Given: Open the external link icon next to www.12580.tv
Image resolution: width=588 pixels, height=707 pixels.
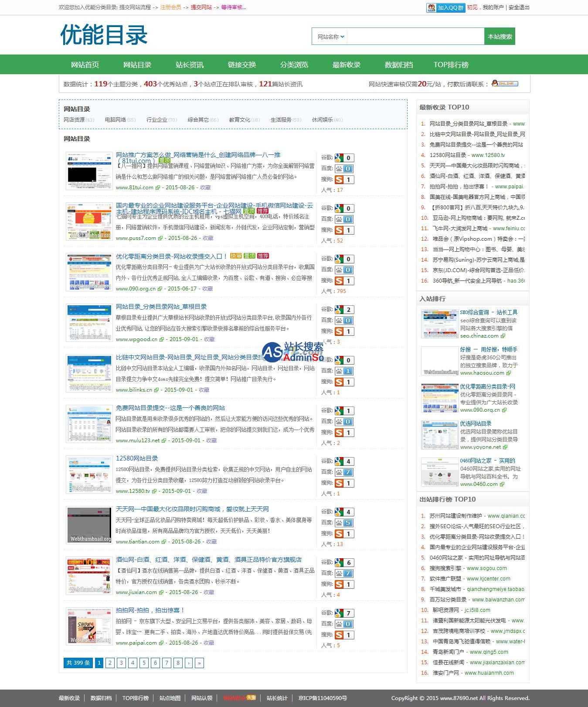Looking at the screenshot, I should [154, 491].
